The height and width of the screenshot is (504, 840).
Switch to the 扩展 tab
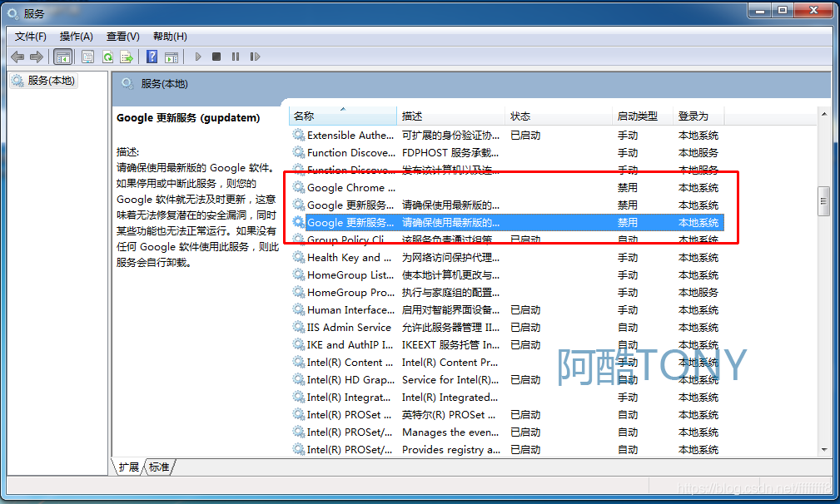click(128, 467)
